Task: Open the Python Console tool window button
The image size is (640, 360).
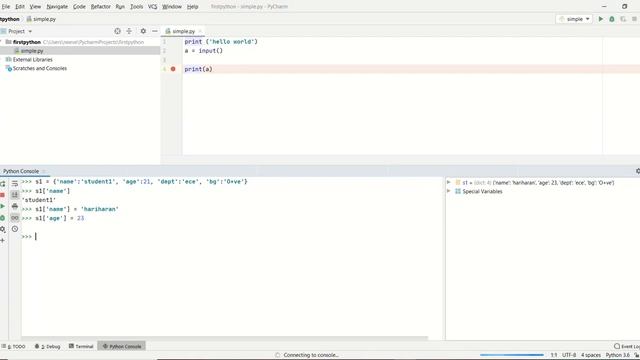Action: (122, 346)
